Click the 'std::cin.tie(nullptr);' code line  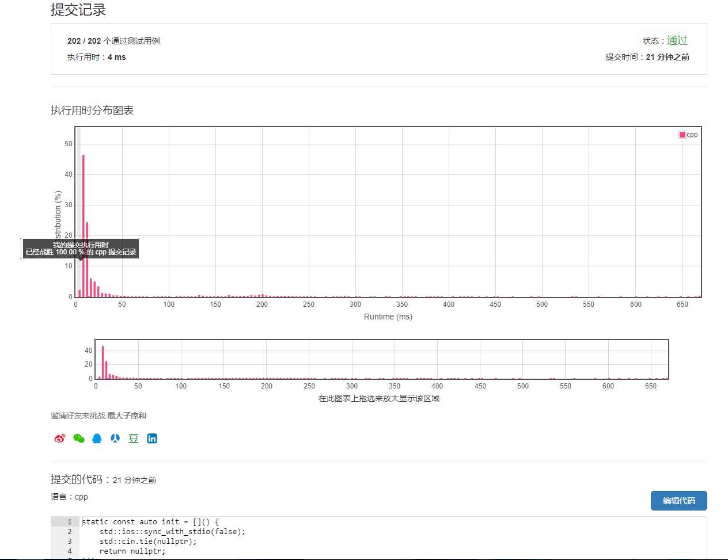coord(148,542)
